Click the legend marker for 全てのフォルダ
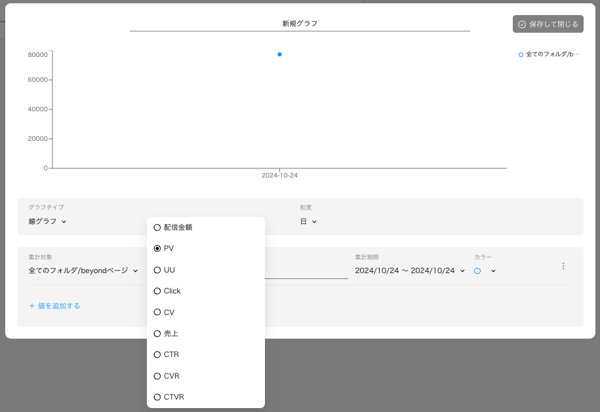This screenshot has height=412, width=600. tap(521, 54)
